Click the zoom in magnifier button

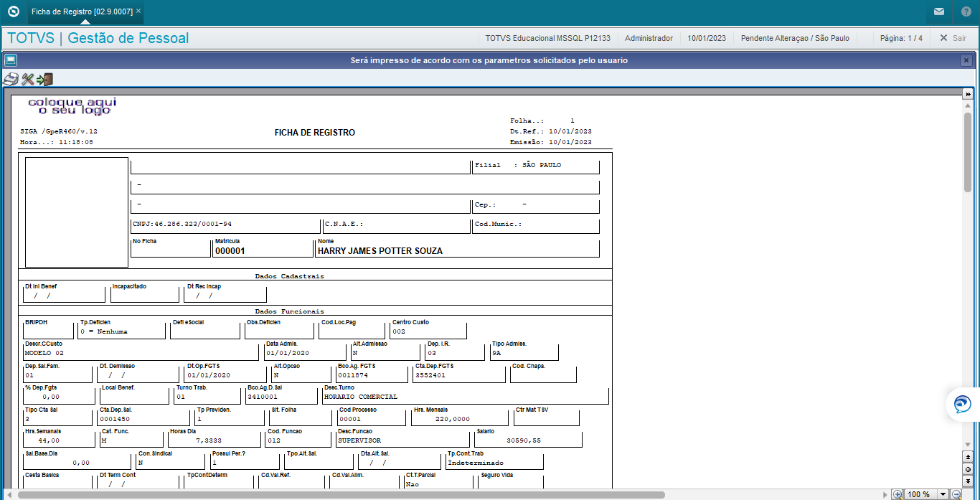tap(897, 494)
